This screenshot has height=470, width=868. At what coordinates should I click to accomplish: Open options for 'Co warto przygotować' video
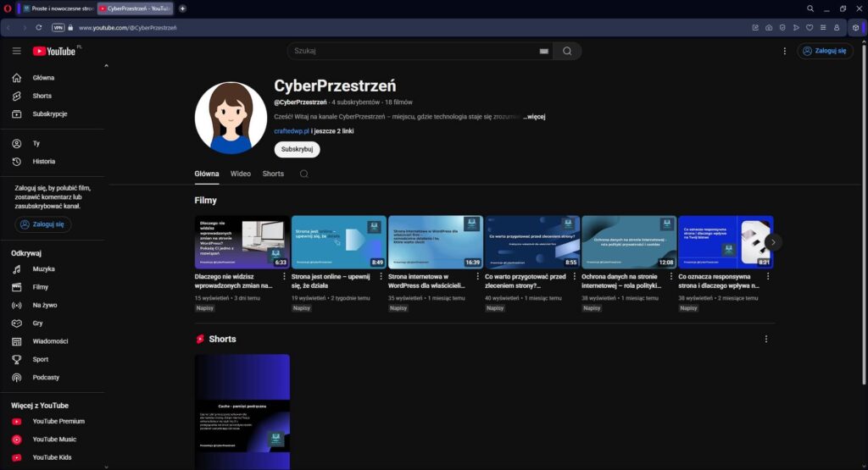tap(574, 276)
